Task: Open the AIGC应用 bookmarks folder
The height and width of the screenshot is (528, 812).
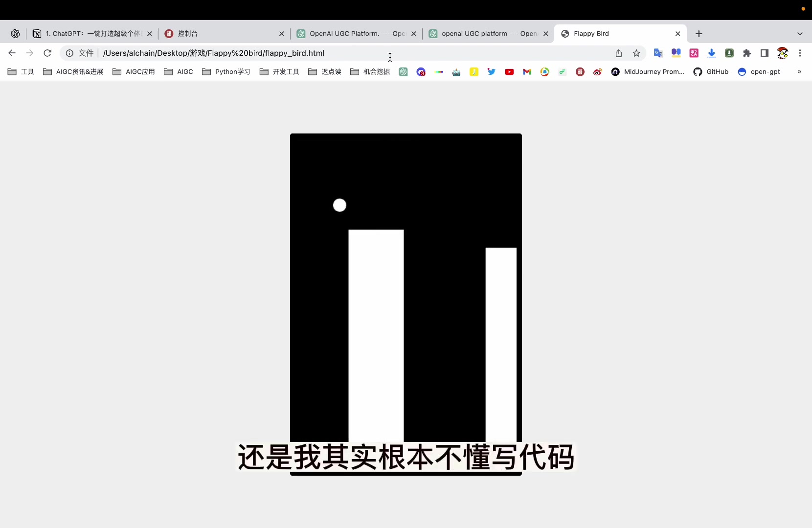Action: (134, 72)
